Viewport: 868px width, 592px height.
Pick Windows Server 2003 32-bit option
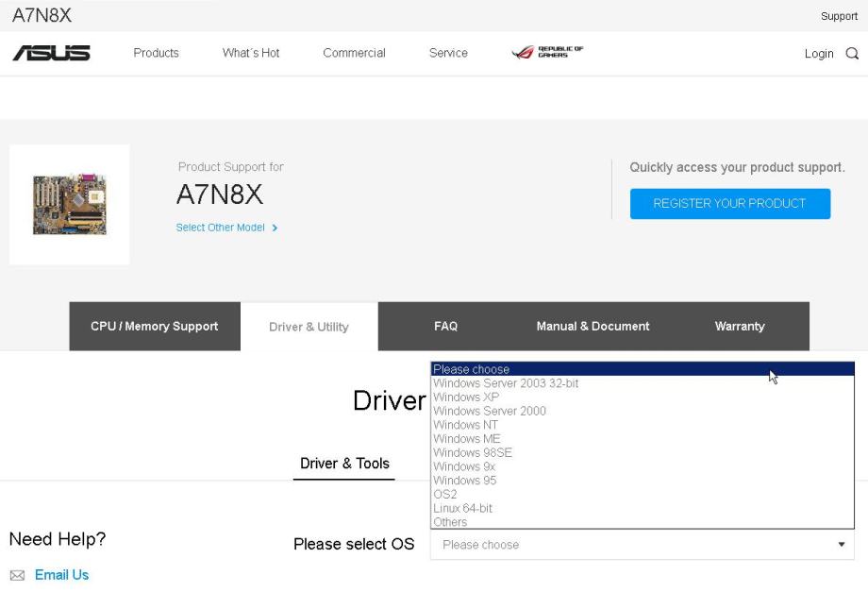(x=506, y=383)
